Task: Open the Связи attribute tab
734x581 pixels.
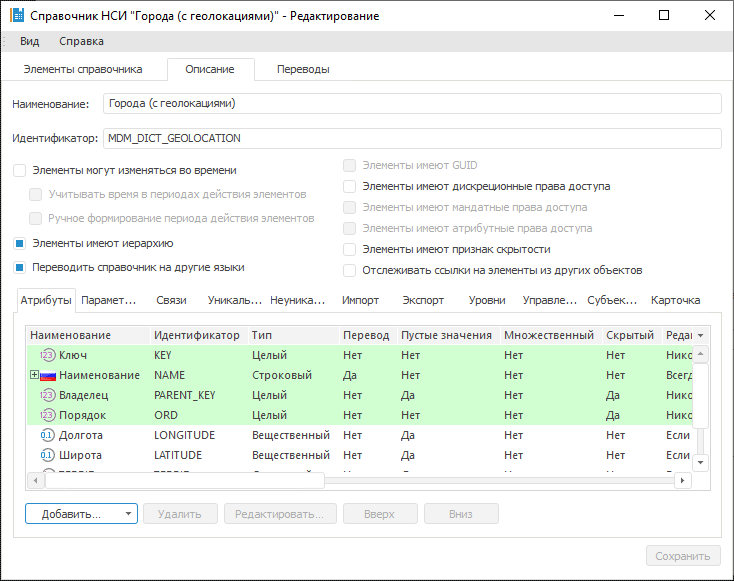Action: coord(171,300)
